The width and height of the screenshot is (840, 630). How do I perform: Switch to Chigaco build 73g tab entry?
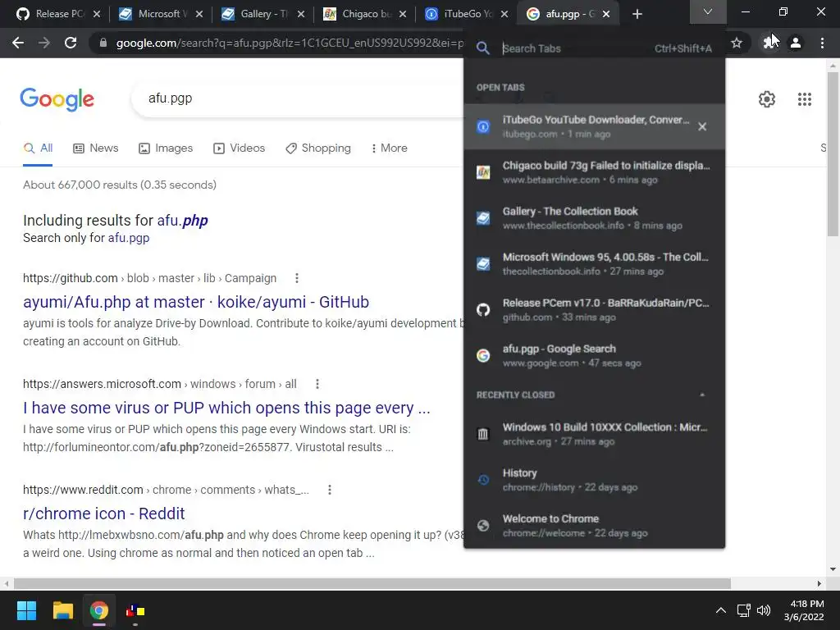coord(594,172)
